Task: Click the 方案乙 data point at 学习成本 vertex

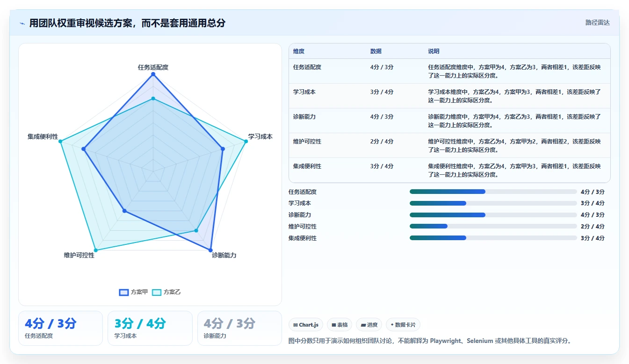Action: 246,141
